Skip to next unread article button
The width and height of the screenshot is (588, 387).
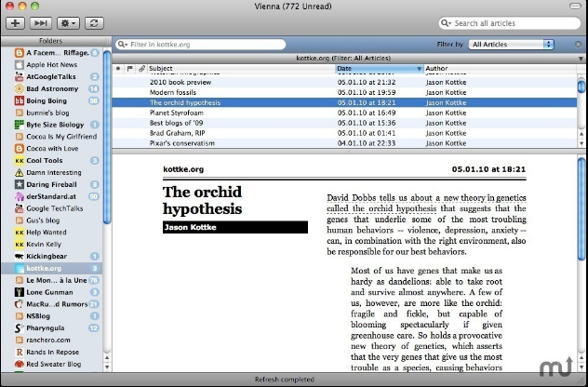[x=41, y=23]
